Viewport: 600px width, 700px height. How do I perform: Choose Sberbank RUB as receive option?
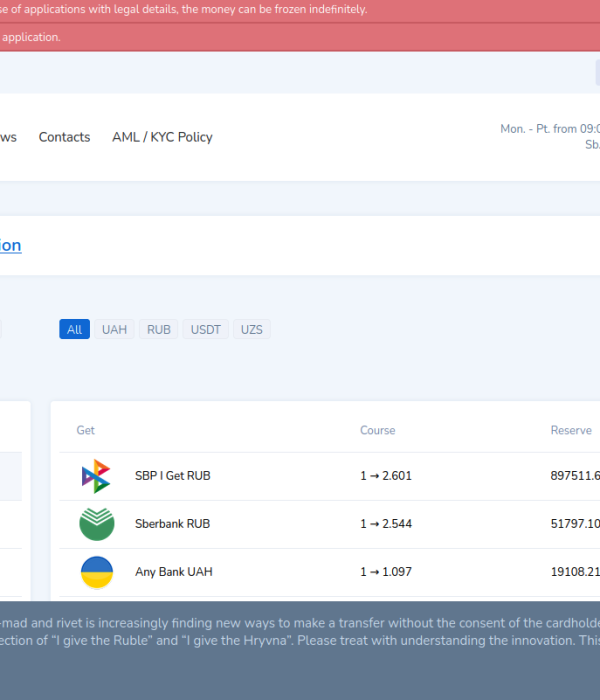[172, 524]
